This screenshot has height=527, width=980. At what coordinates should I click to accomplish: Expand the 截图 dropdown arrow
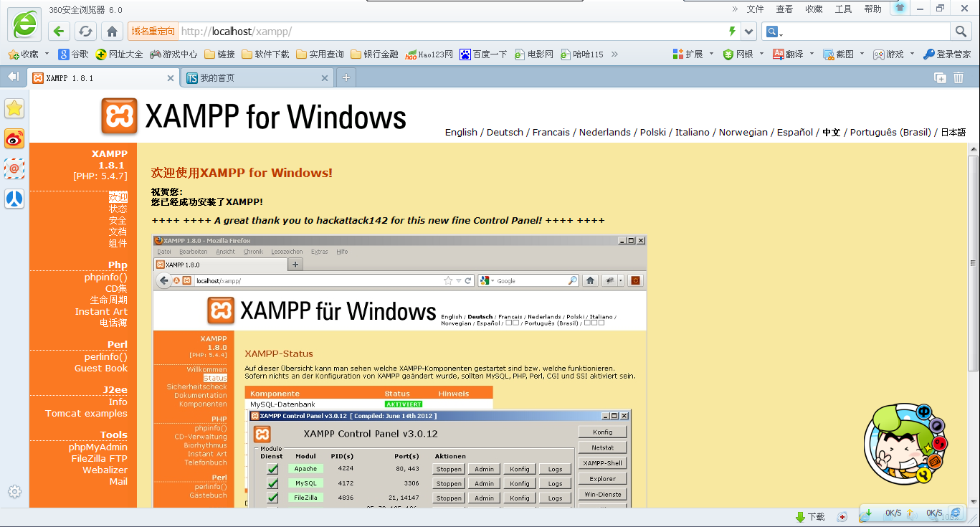(x=862, y=54)
